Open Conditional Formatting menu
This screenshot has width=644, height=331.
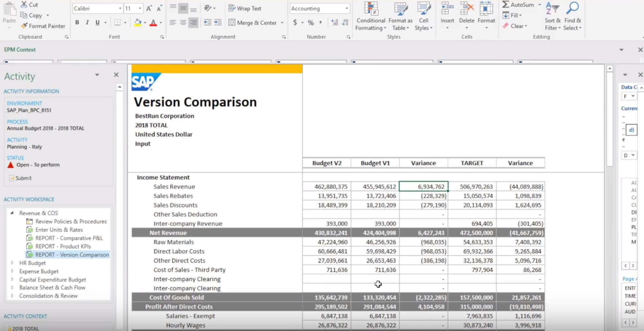(371, 16)
